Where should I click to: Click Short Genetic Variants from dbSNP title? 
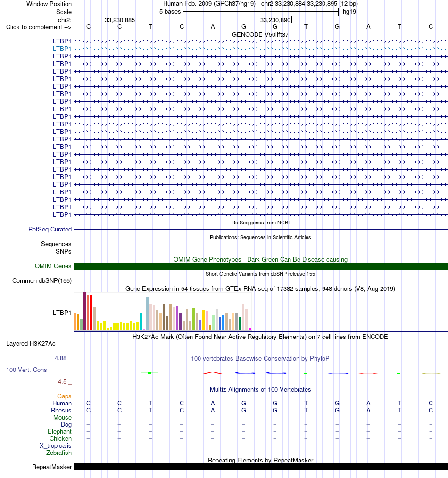click(260, 274)
